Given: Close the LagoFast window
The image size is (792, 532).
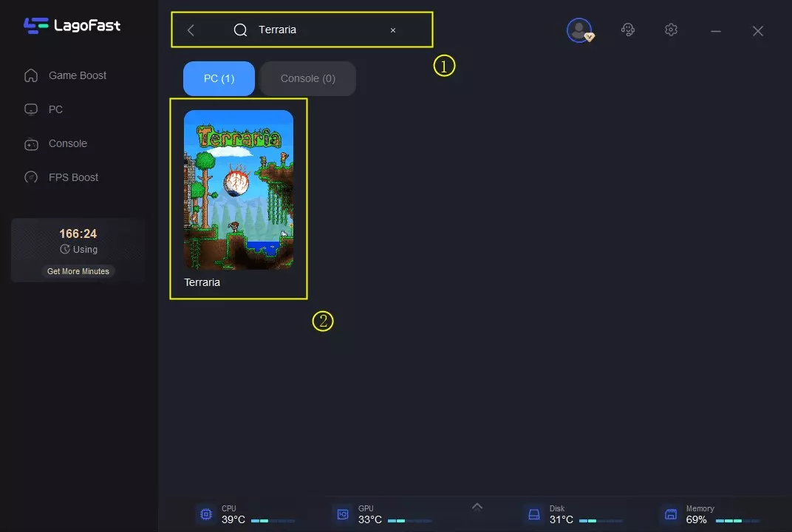Looking at the screenshot, I should click(x=758, y=31).
